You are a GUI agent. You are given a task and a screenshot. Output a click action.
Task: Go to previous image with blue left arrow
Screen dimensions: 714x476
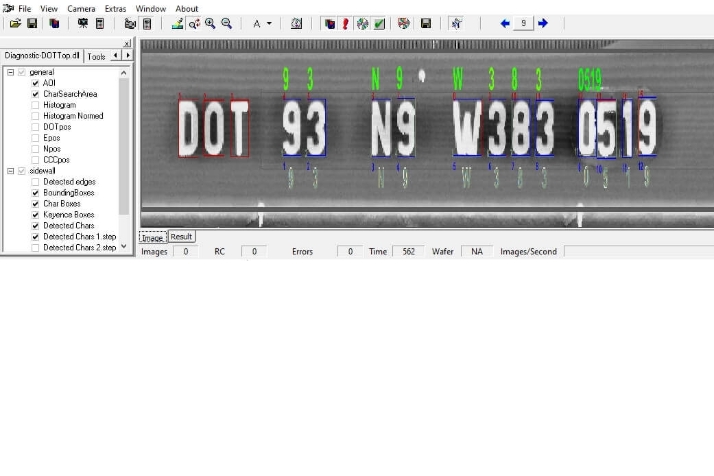(505, 23)
